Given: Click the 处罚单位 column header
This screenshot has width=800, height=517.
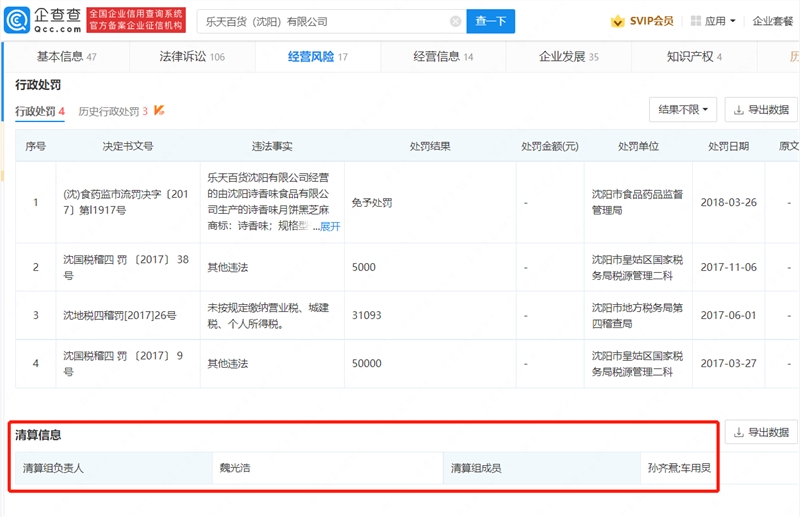Looking at the screenshot, I should [x=638, y=146].
